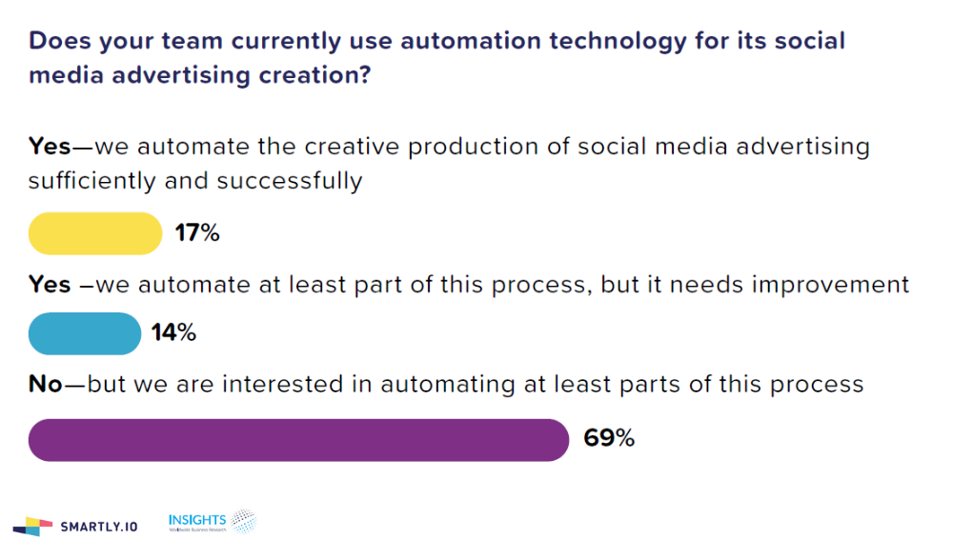Click the question's first line about automation technology
Screen dimensions: 953x560
[436, 42]
